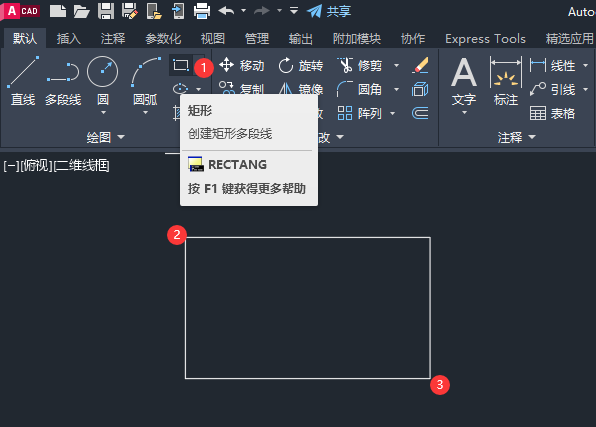This screenshot has height=427, width=596.
Task: Open from Web & Mobile icon
Action: pyautogui.click(x=154, y=11)
